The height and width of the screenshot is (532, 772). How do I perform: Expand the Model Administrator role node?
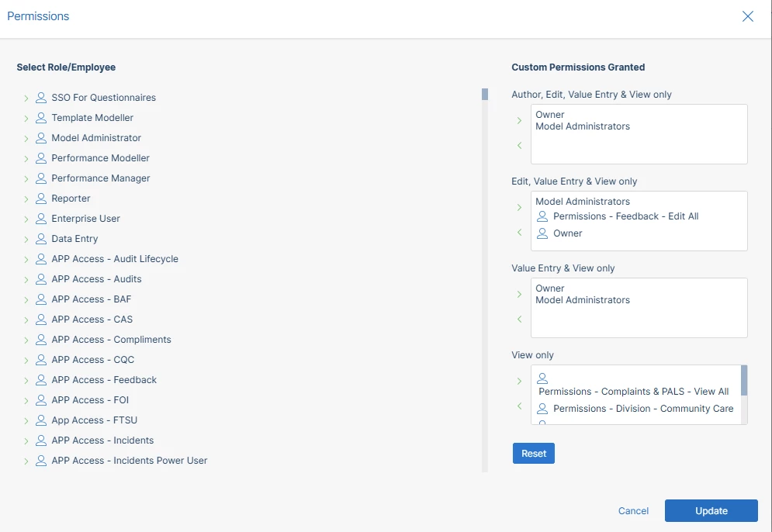click(26, 138)
